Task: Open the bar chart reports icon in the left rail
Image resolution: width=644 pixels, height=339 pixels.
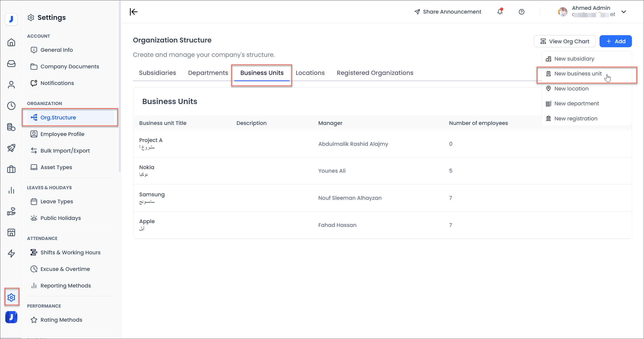Action: pyautogui.click(x=11, y=190)
